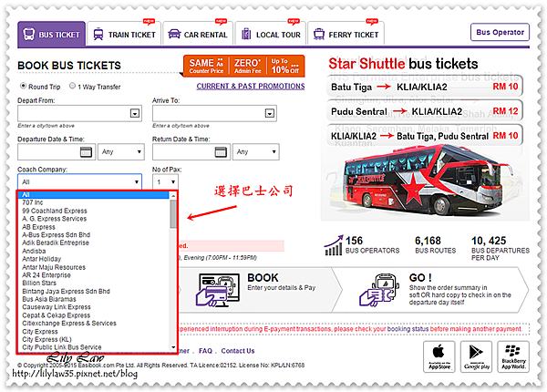Open KLIA/KLIA2 to Batu Tiga route
The height and width of the screenshot is (392, 547).
pyautogui.click(x=425, y=136)
